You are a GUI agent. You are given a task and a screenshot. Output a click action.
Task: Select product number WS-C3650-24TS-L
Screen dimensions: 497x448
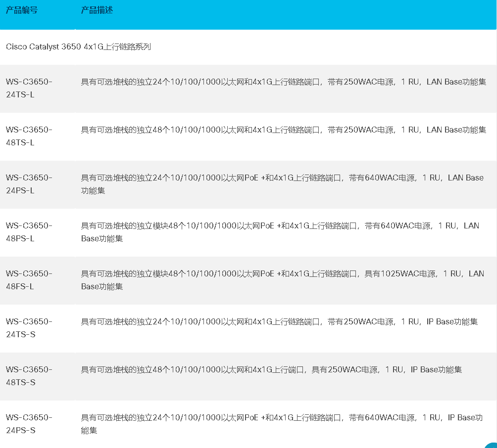(x=29, y=88)
